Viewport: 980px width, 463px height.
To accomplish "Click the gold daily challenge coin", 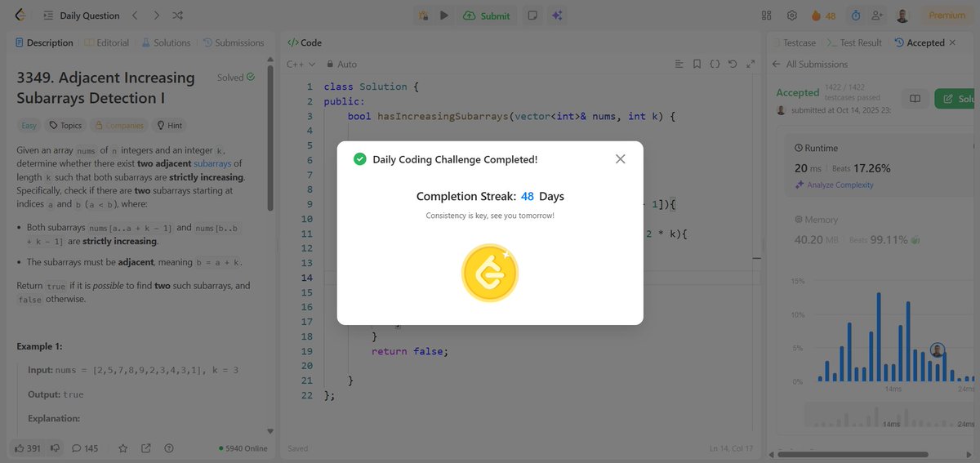I will (490, 273).
